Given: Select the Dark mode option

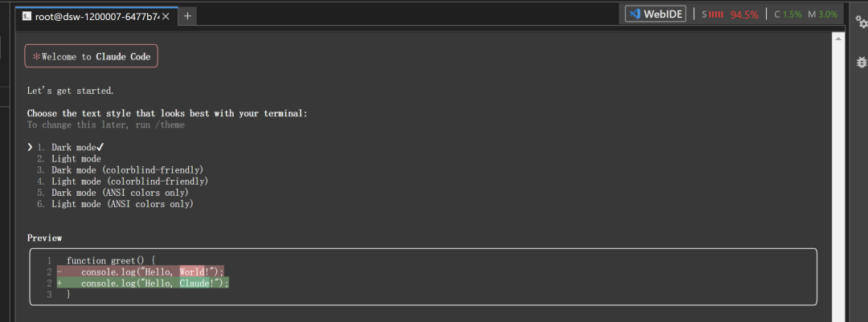Looking at the screenshot, I should point(72,148).
